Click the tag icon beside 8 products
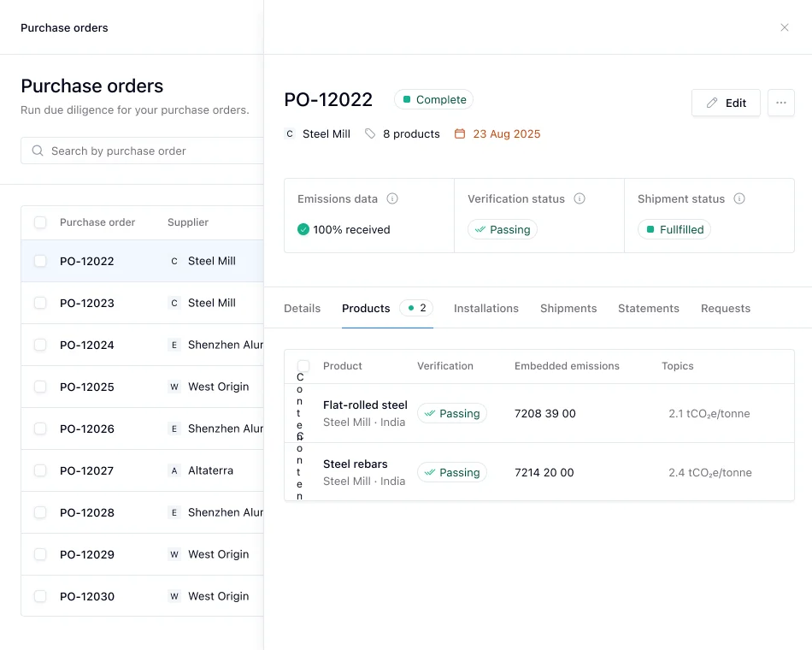 coord(370,133)
